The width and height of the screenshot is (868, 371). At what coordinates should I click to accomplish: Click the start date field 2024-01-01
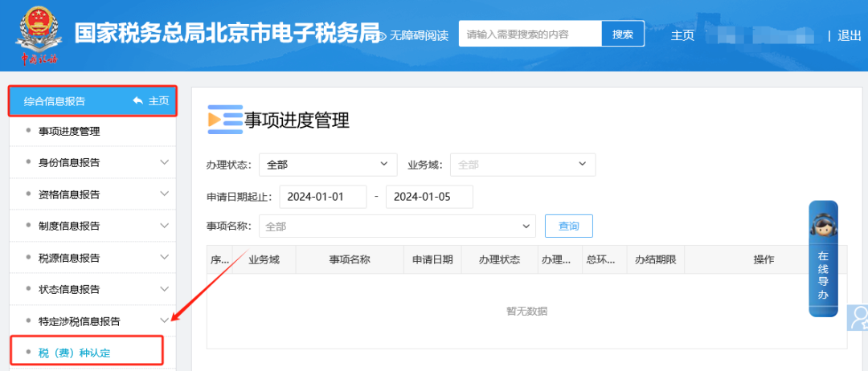click(323, 197)
